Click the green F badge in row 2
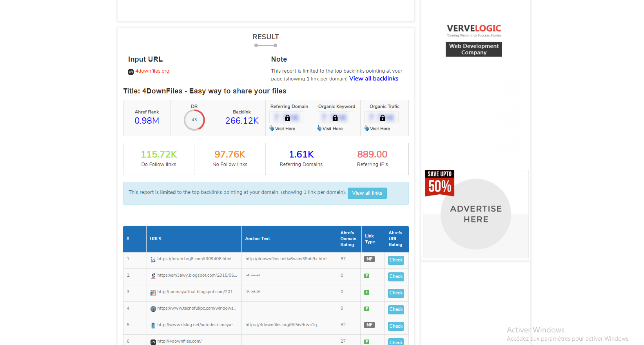 click(x=367, y=276)
